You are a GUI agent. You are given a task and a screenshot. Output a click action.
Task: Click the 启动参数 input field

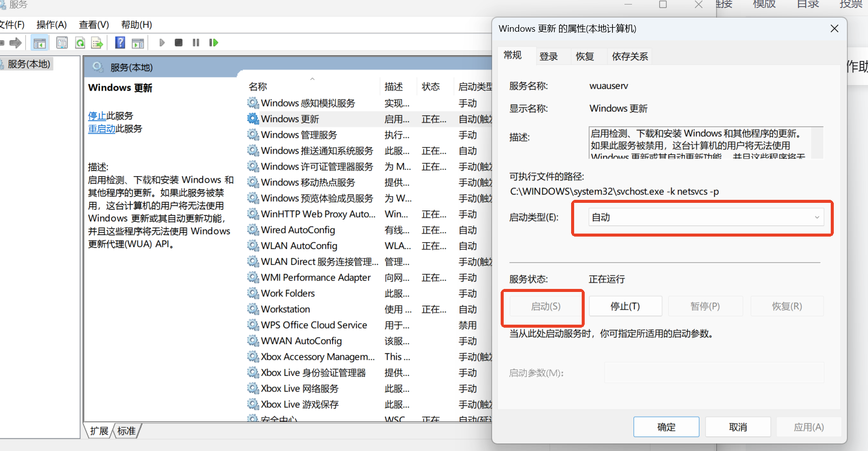[714, 372]
